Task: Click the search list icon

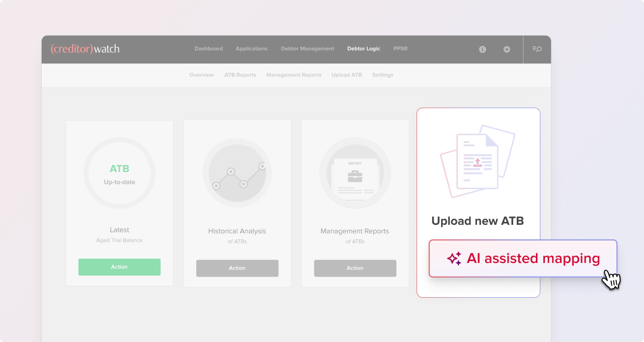Action: click(x=537, y=49)
